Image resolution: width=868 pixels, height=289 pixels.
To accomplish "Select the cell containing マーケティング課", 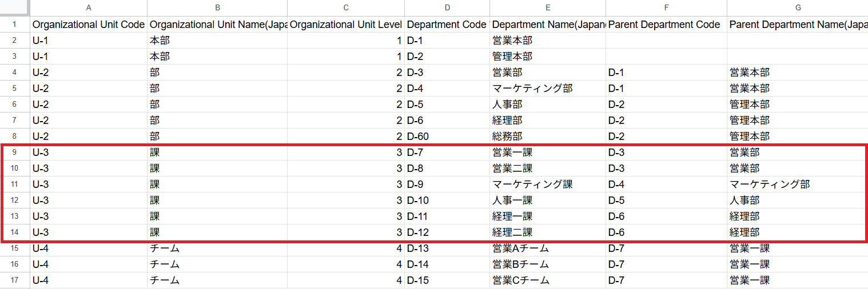I will (x=547, y=184).
